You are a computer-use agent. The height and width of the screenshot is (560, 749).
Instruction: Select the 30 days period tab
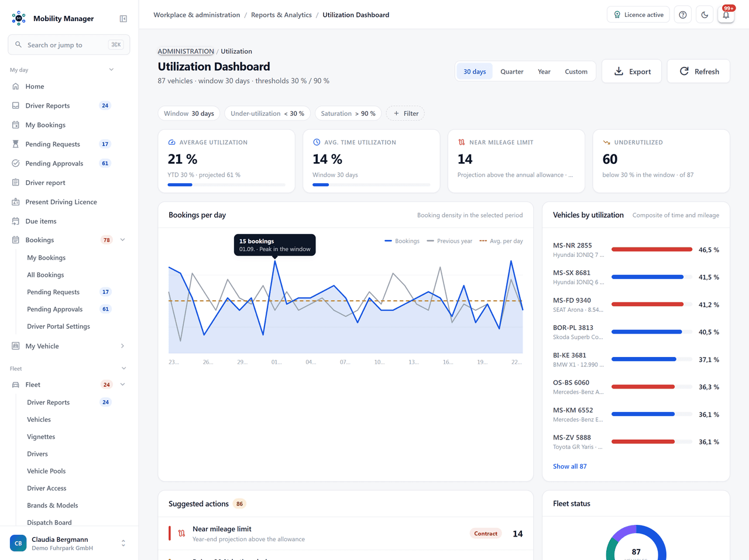tap(475, 72)
